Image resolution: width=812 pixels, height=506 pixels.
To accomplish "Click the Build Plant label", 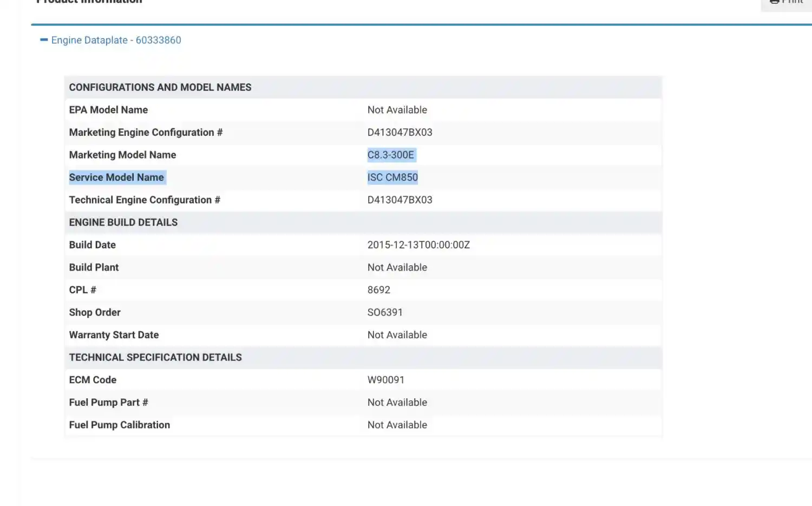I will pos(94,267).
